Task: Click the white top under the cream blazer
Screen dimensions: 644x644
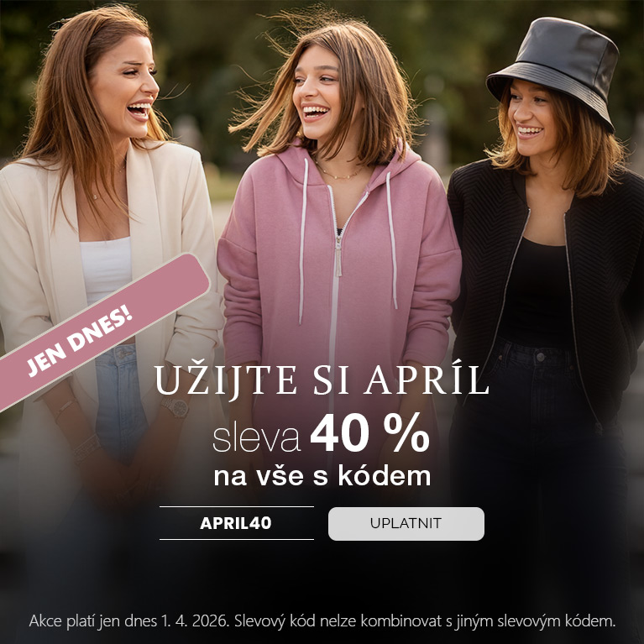Action: click(x=106, y=269)
